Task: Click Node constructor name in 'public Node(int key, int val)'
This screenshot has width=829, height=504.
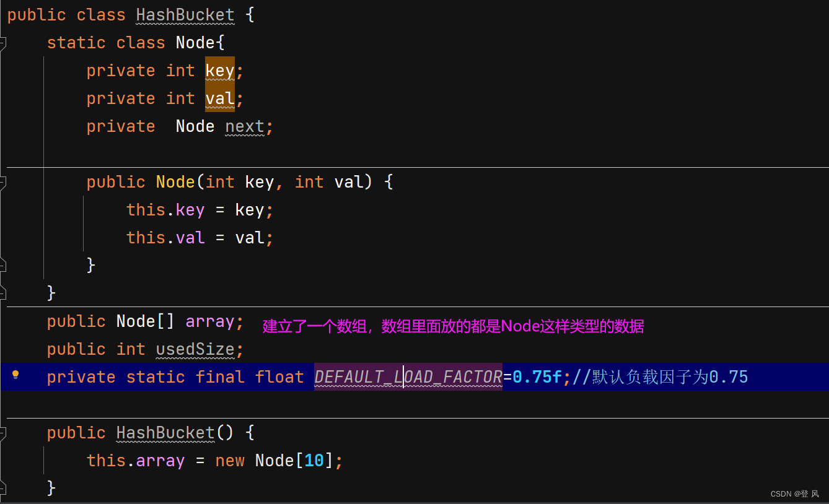Action: point(175,182)
